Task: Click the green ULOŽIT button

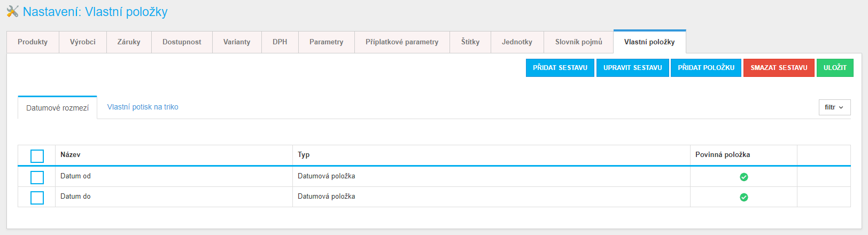Action: click(835, 68)
